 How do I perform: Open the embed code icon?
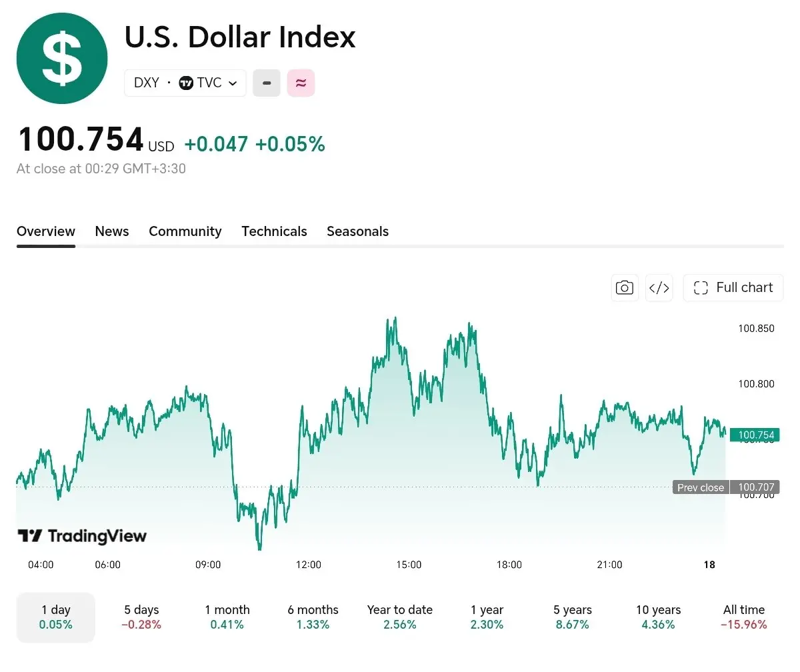659,287
